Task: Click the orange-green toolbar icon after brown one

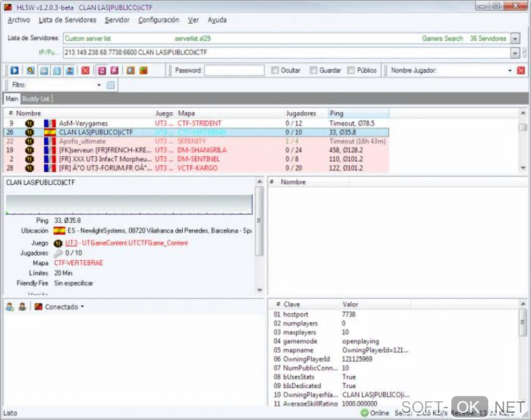Action: click(144, 70)
